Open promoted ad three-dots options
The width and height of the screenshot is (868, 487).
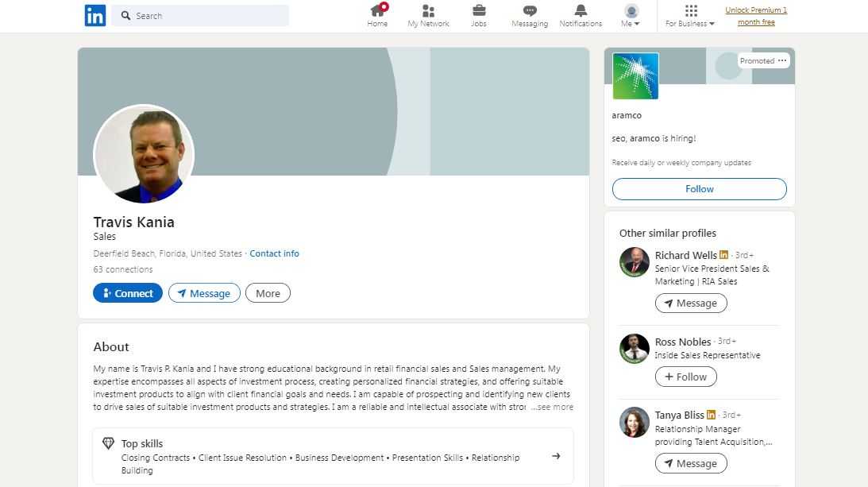tap(782, 60)
